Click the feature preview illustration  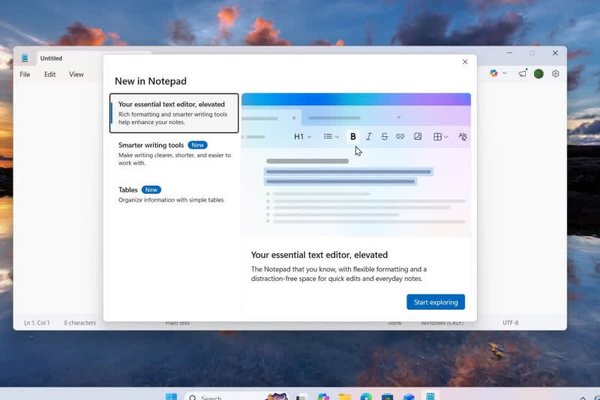pyautogui.click(x=356, y=165)
